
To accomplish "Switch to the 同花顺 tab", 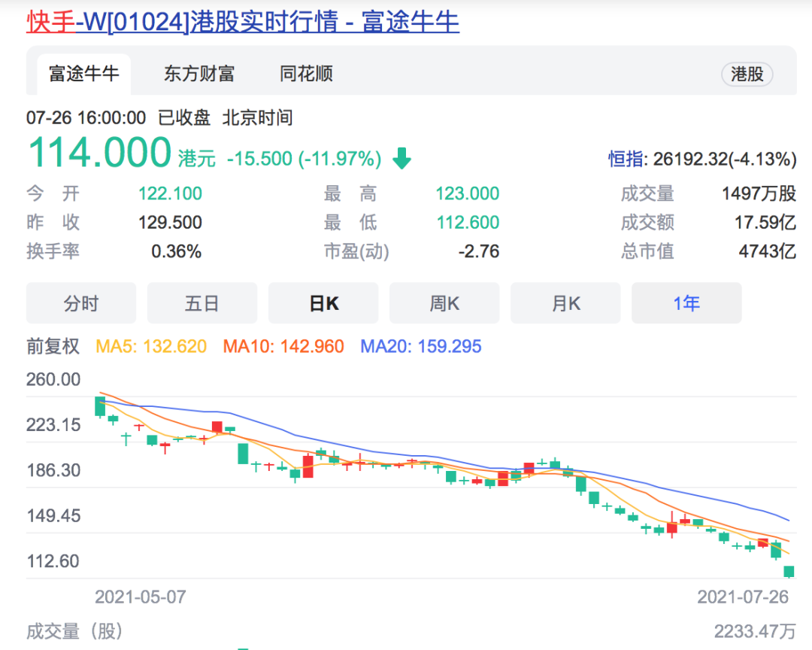I will point(306,74).
